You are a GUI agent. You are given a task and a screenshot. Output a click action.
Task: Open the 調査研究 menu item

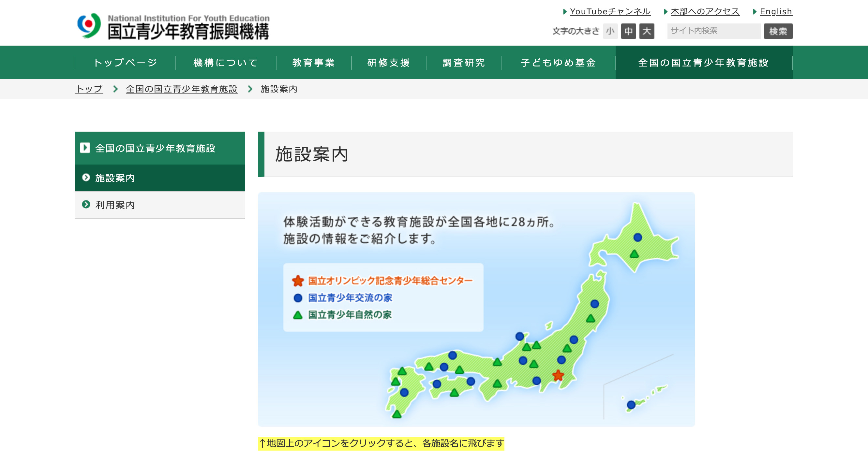[464, 63]
